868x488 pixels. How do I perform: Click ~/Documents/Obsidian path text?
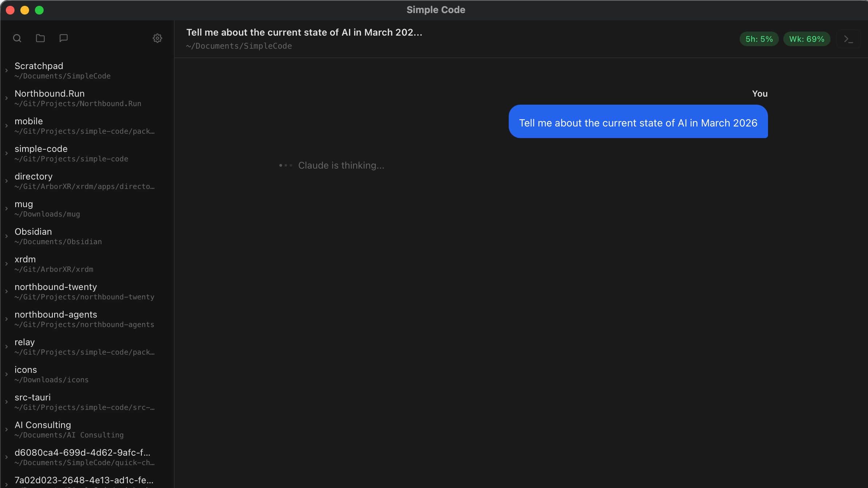click(58, 242)
